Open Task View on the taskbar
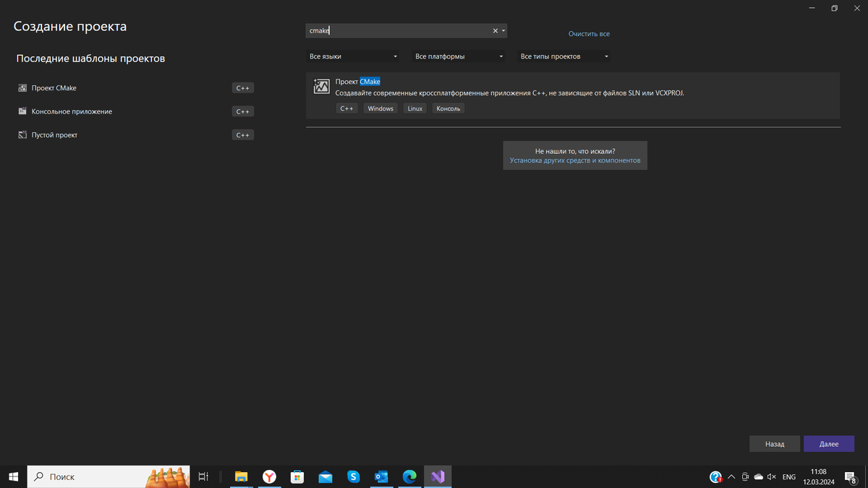 point(204,476)
